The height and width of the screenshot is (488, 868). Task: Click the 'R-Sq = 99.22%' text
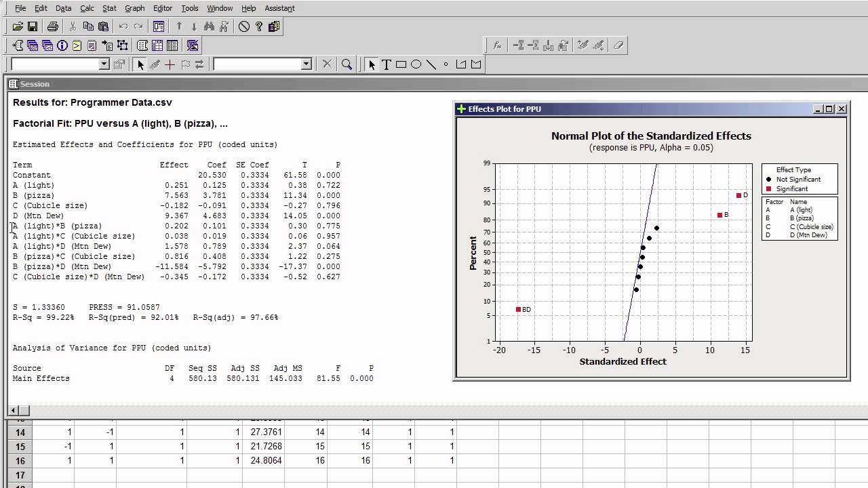coord(43,317)
